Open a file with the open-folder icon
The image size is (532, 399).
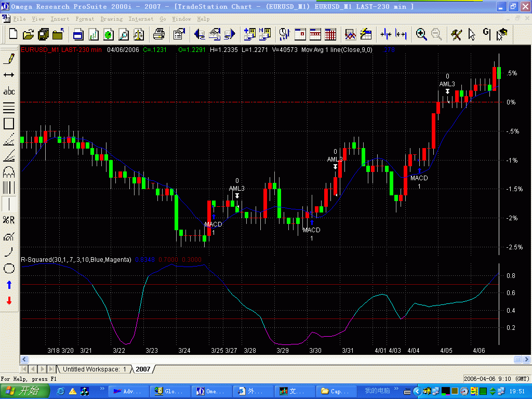pyautogui.click(x=28, y=34)
